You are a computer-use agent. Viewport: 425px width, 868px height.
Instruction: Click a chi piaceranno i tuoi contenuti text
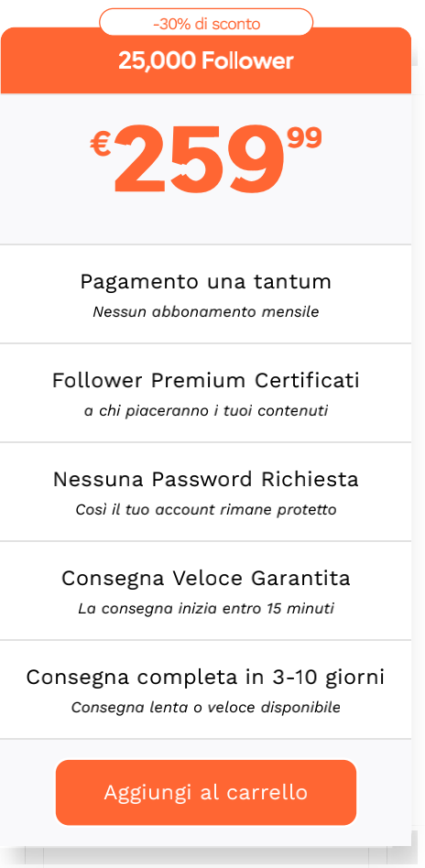click(x=205, y=411)
